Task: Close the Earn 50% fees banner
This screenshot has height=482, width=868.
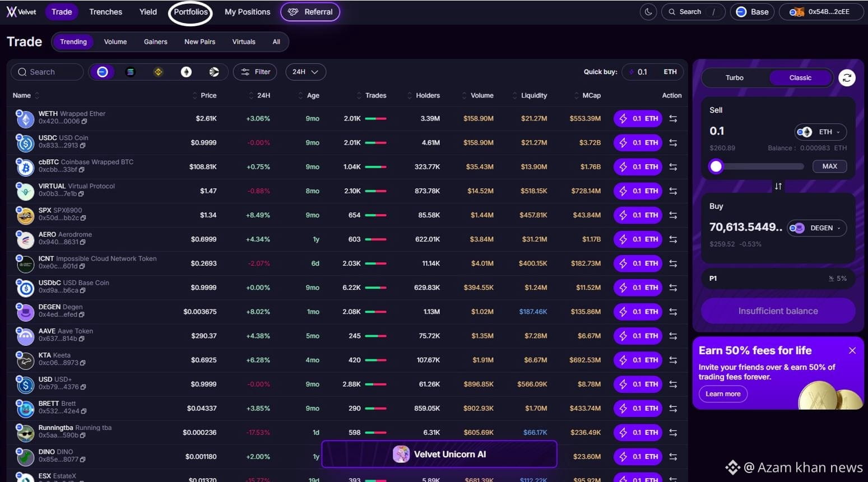Action: [x=852, y=350]
